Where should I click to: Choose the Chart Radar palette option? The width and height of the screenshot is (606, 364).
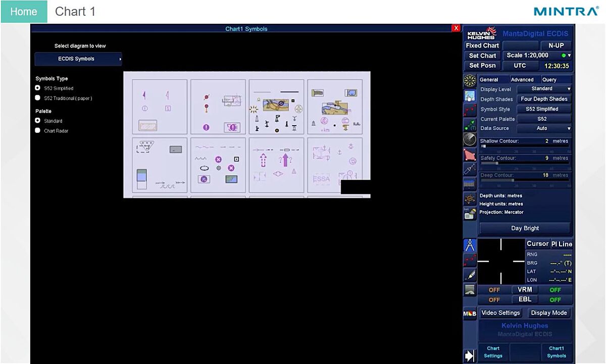click(38, 130)
